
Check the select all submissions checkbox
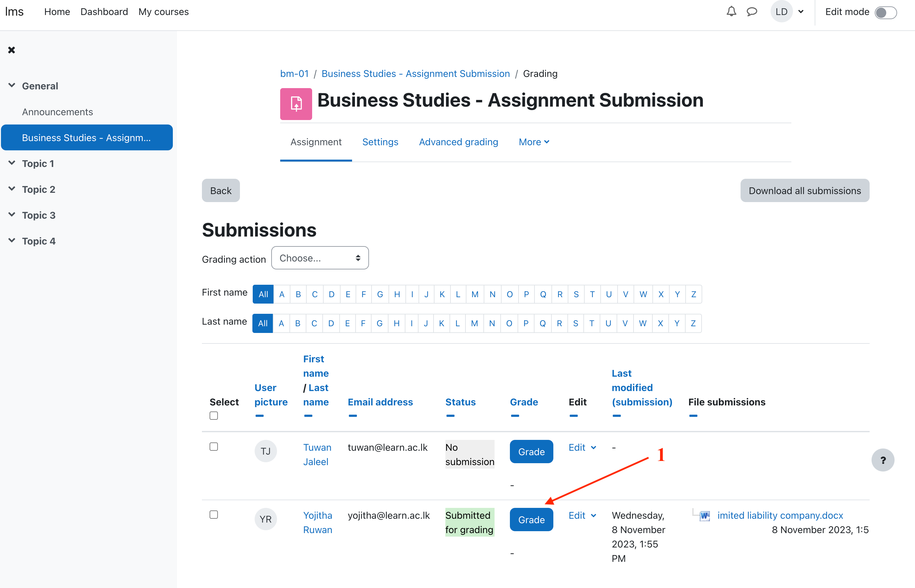tap(213, 415)
